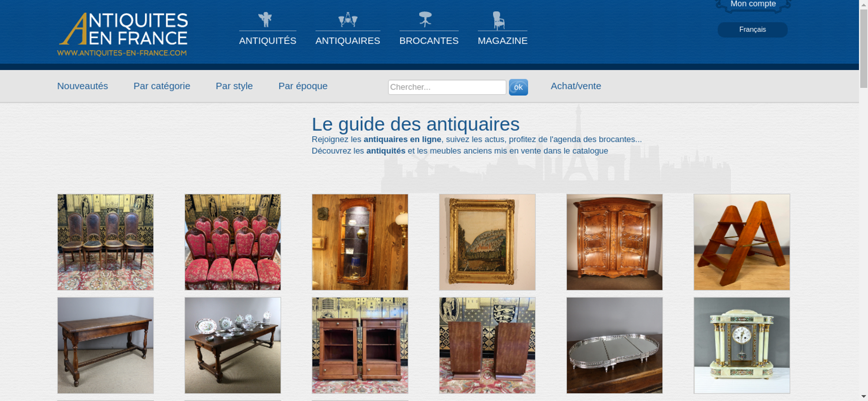Click the Antiquités en France logo

pos(123,34)
